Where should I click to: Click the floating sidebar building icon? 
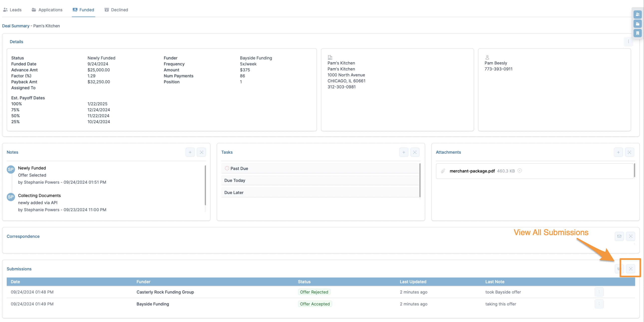[x=638, y=33]
